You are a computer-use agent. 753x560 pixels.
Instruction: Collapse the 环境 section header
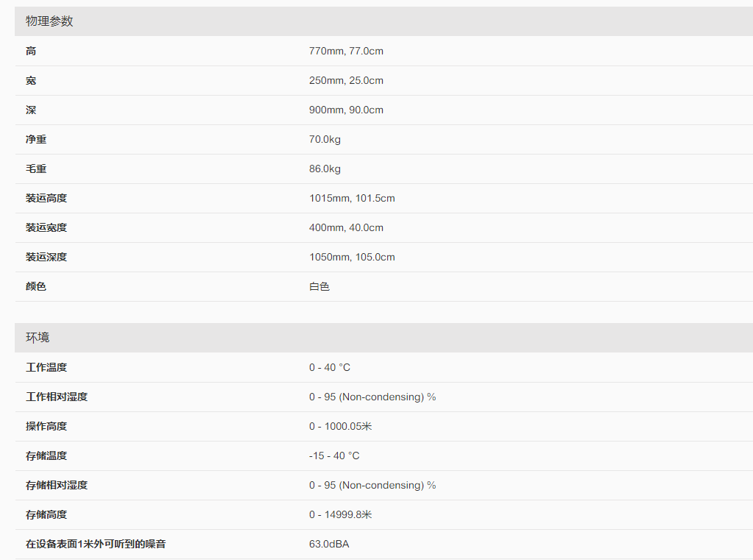pos(38,338)
